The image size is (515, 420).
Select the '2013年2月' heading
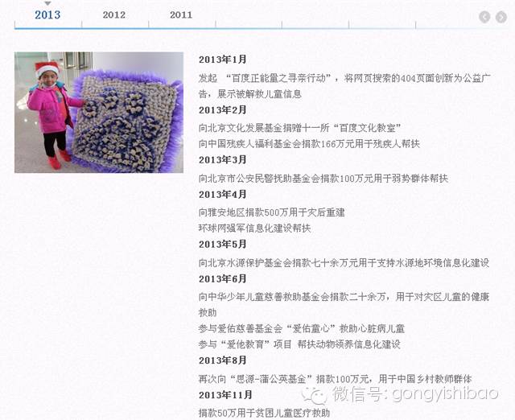(x=222, y=110)
